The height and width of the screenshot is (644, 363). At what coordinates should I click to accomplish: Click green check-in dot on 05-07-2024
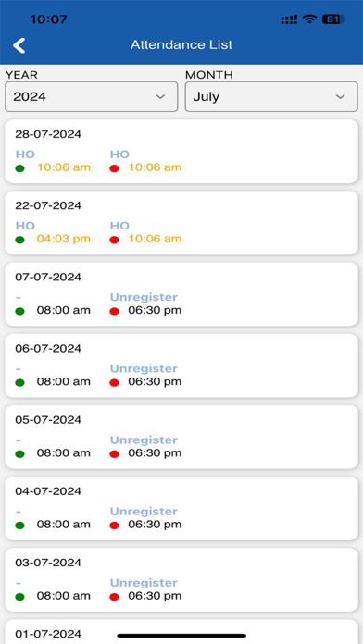[x=19, y=454]
